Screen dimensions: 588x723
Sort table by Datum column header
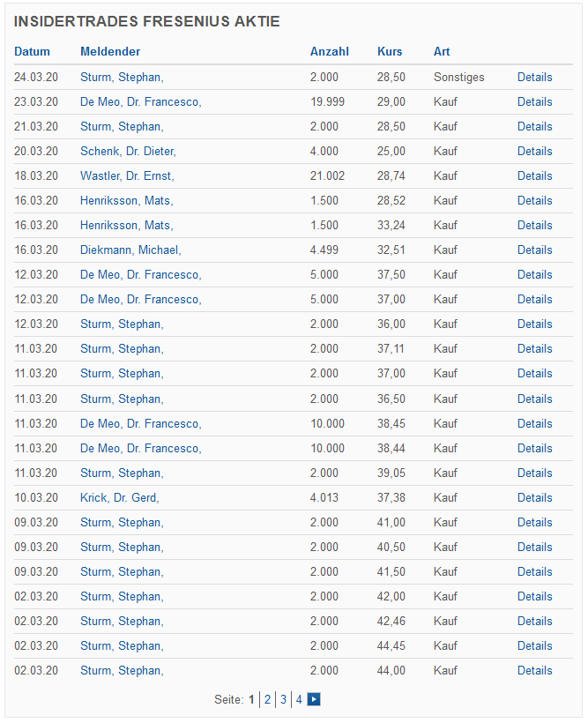coord(32,51)
